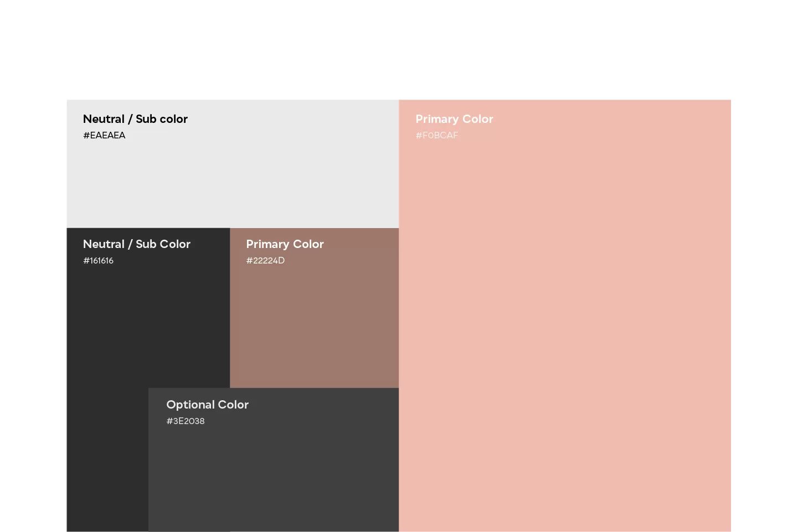This screenshot has width=798, height=532.
Task: Select the "Primary Color" title on brown block
Action: (x=285, y=244)
